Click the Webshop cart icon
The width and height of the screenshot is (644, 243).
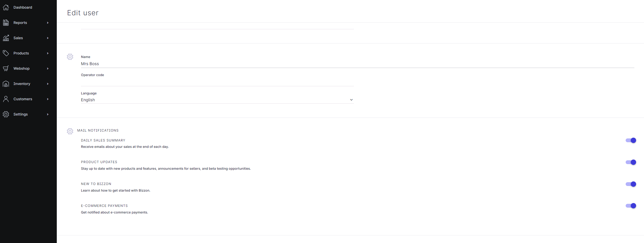6,68
